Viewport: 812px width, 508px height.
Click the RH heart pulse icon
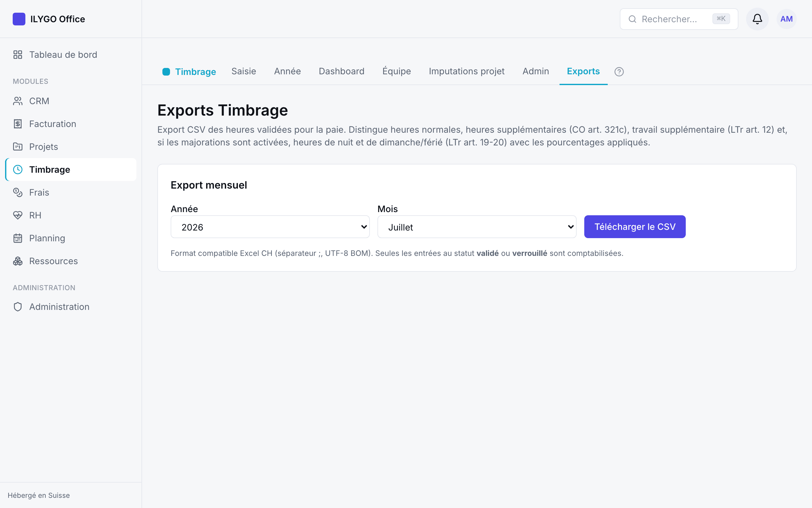coord(18,215)
